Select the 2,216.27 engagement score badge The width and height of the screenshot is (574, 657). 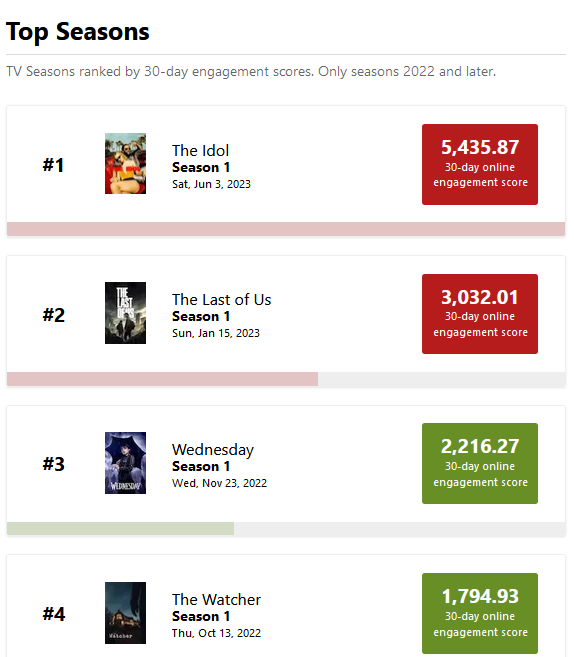tap(480, 463)
